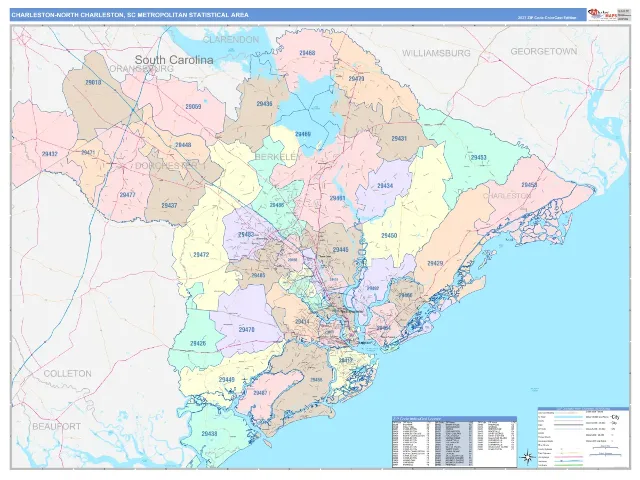
Task: Click ZIP code label 29468
Action: [x=307, y=53]
